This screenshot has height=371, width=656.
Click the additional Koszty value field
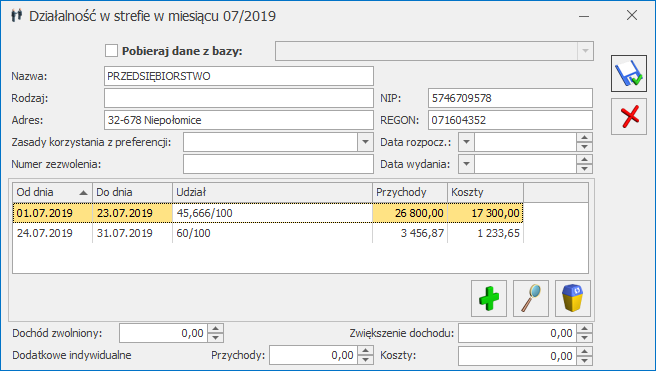(518, 356)
